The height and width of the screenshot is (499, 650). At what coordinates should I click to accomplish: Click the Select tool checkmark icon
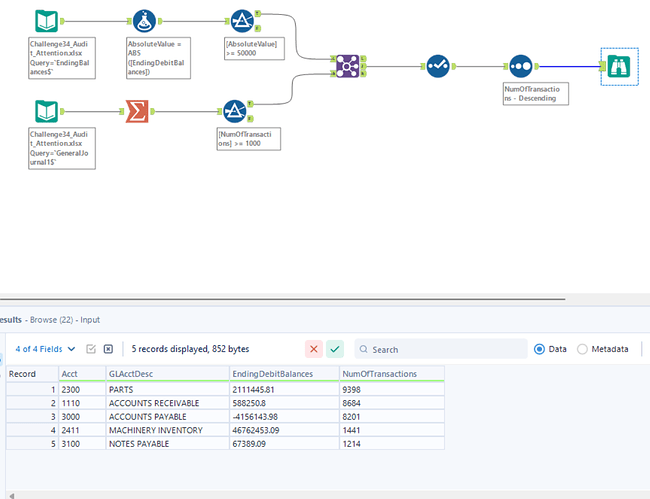click(x=437, y=66)
